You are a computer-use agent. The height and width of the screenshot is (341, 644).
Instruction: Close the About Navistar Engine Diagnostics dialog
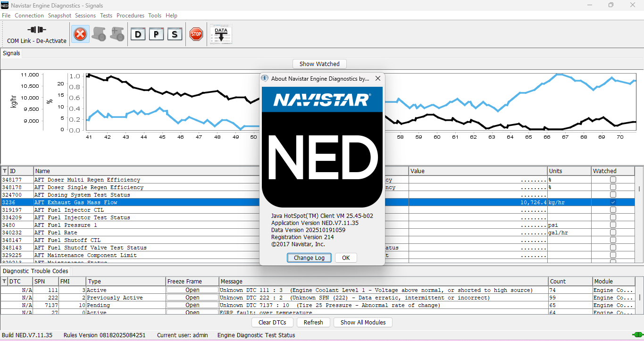point(378,79)
